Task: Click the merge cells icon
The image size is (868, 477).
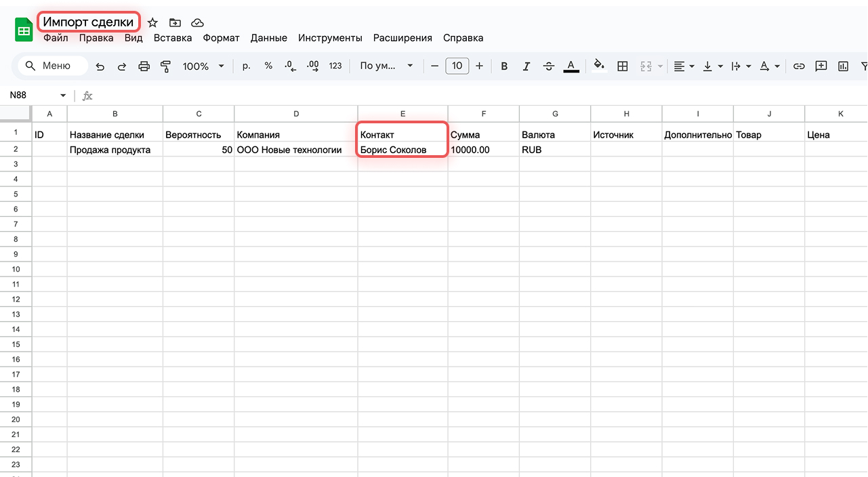Action: pyautogui.click(x=644, y=66)
